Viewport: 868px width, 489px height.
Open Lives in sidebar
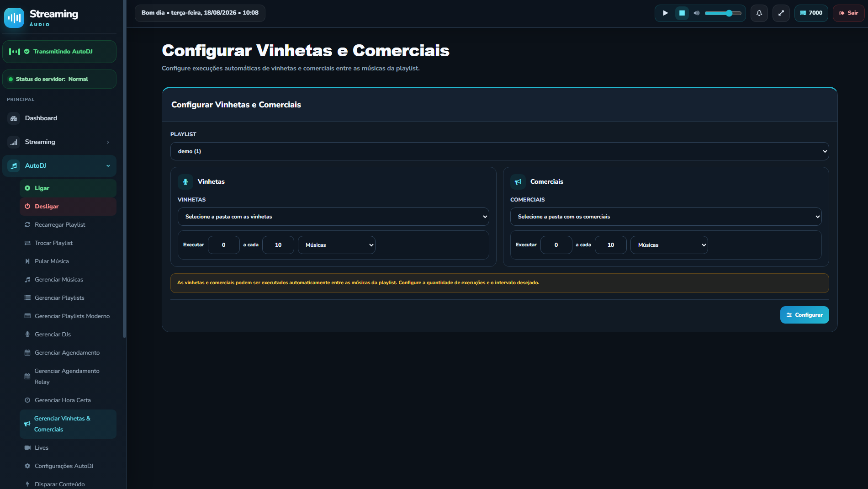[x=68, y=448]
